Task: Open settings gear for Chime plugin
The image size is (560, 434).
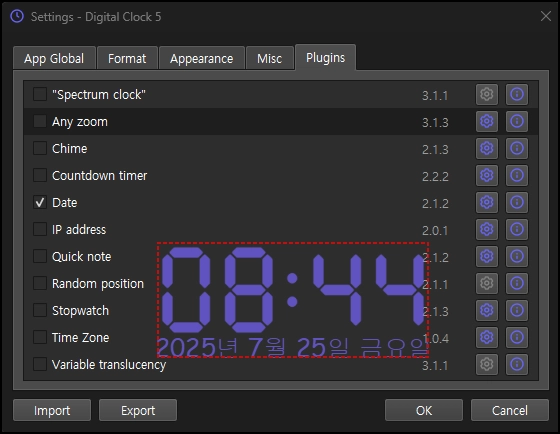Action: (486, 148)
